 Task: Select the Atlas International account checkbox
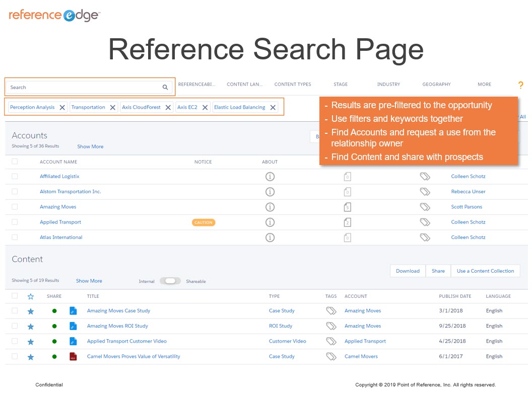[x=15, y=237]
